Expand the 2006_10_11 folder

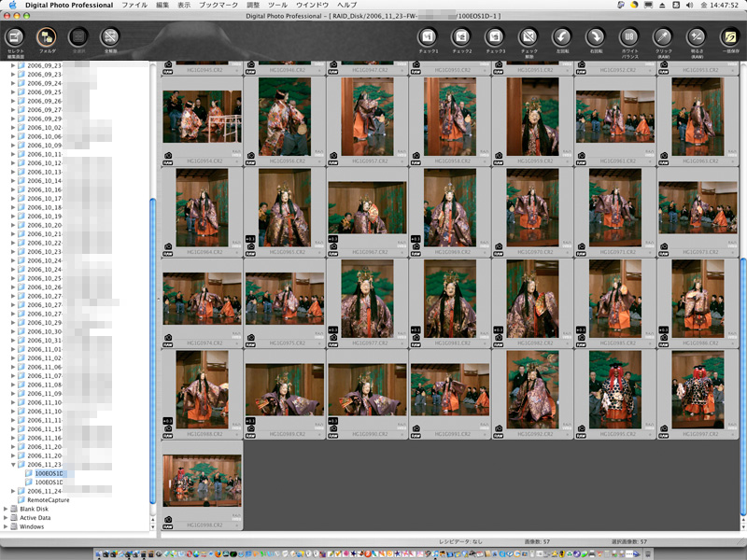click(13, 154)
